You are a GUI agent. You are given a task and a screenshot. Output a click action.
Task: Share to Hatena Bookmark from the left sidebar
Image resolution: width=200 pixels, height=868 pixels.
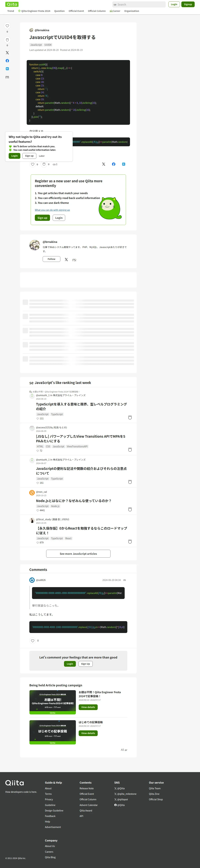[7, 69]
